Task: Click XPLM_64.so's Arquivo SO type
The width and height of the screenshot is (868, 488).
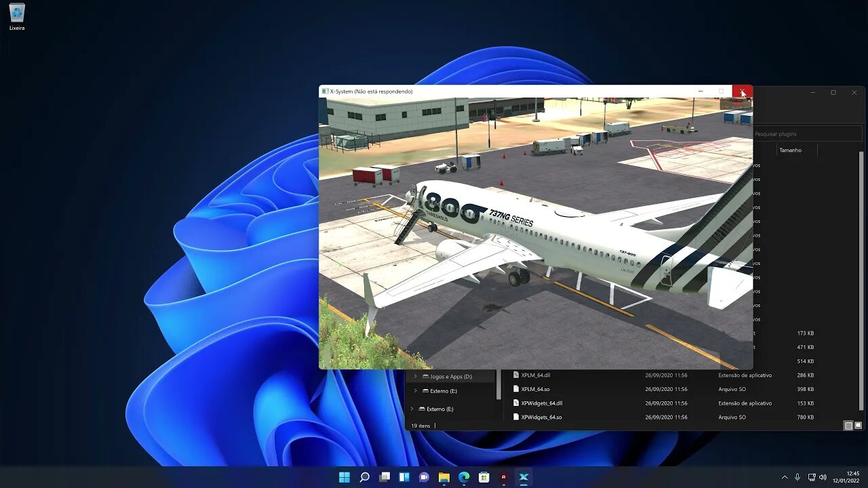Action: pos(732,389)
